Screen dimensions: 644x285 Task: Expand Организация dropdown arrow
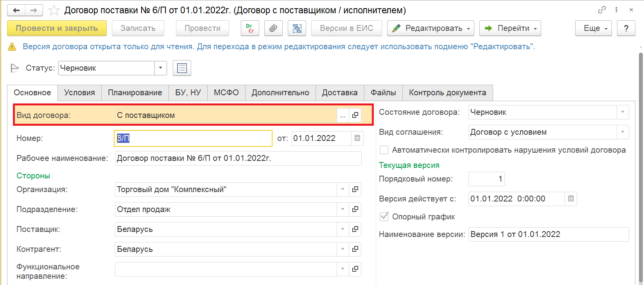tap(343, 189)
